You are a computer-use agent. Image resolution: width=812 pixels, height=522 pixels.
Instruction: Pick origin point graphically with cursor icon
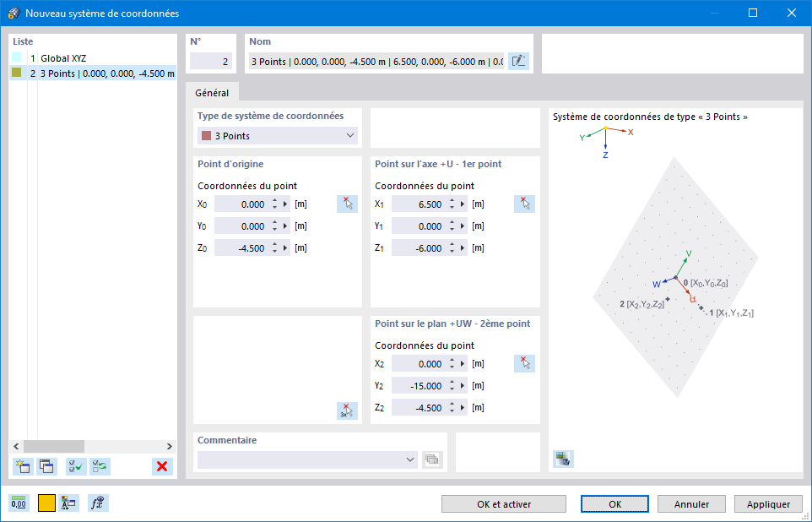coord(347,204)
